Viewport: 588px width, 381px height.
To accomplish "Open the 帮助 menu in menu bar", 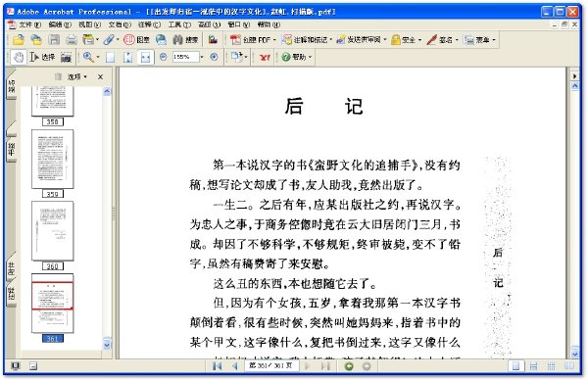I will click(x=269, y=24).
